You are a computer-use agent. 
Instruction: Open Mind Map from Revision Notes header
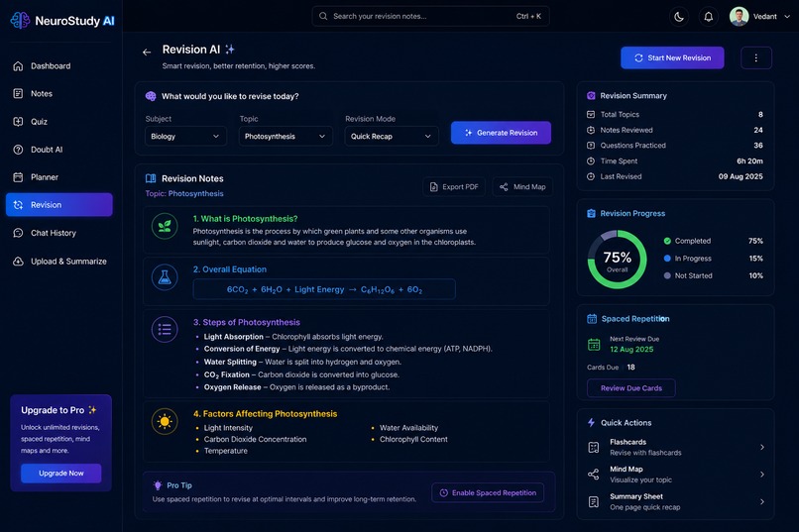click(x=522, y=187)
